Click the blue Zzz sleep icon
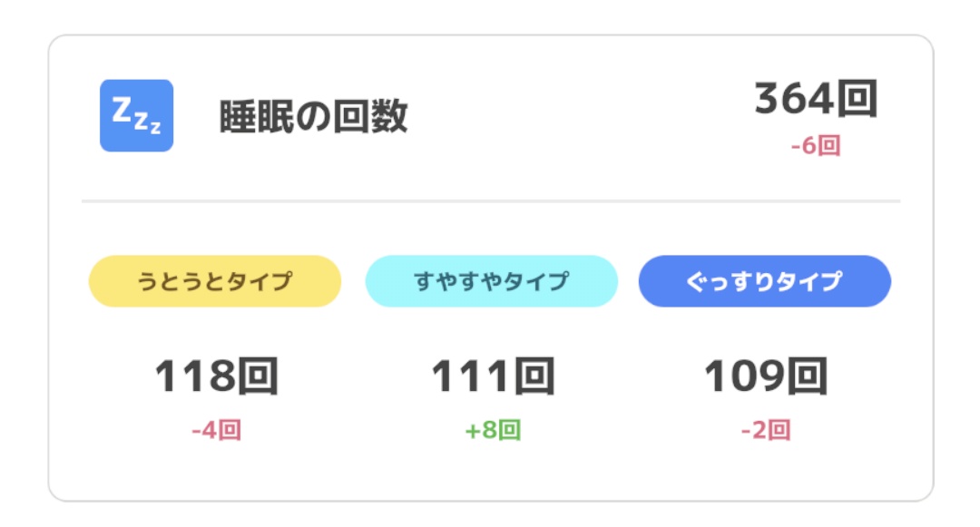The height and width of the screenshot is (527, 980). pyautogui.click(x=136, y=115)
